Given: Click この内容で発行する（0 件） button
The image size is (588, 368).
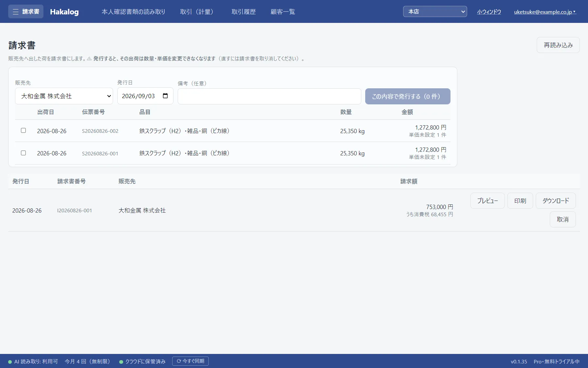Looking at the screenshot, I should click(408, 96).
